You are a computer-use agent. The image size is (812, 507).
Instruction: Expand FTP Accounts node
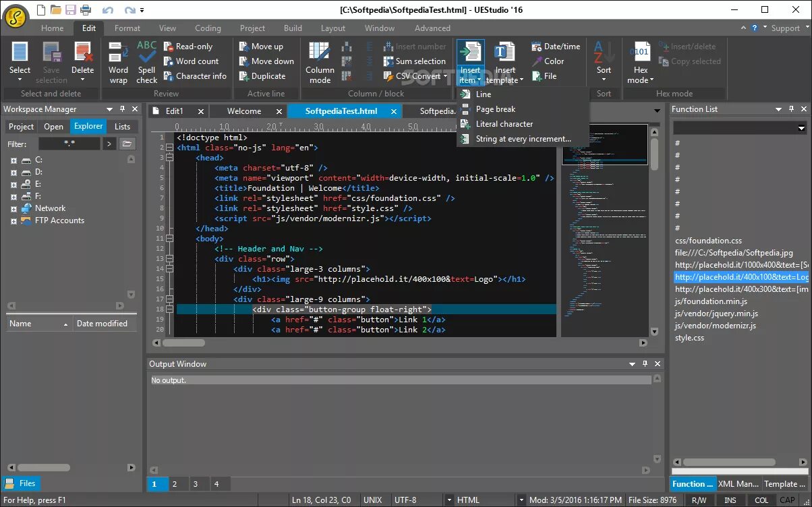tap(13, 221)
